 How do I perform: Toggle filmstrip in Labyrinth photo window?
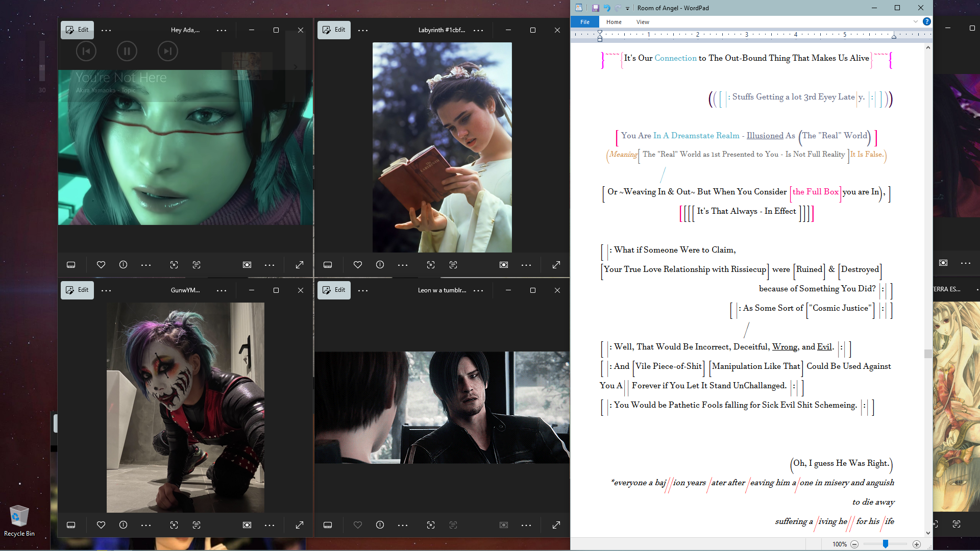(328, 265)
